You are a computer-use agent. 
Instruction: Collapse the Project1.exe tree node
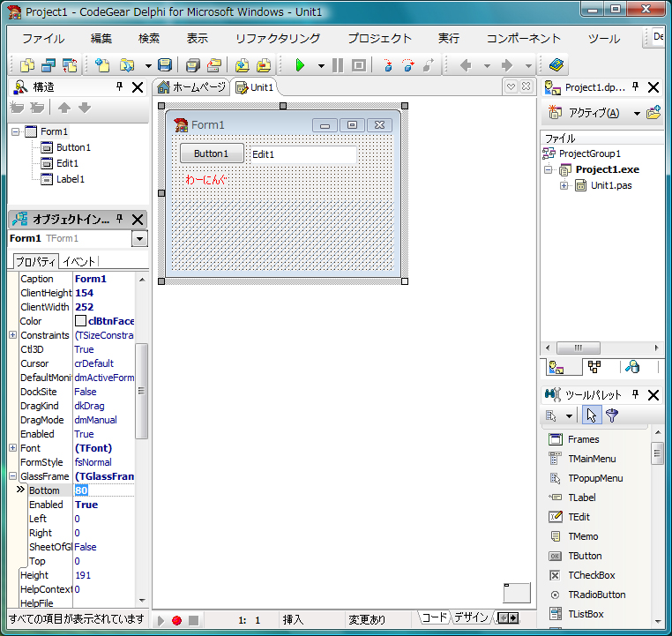(x=549, y=169)
